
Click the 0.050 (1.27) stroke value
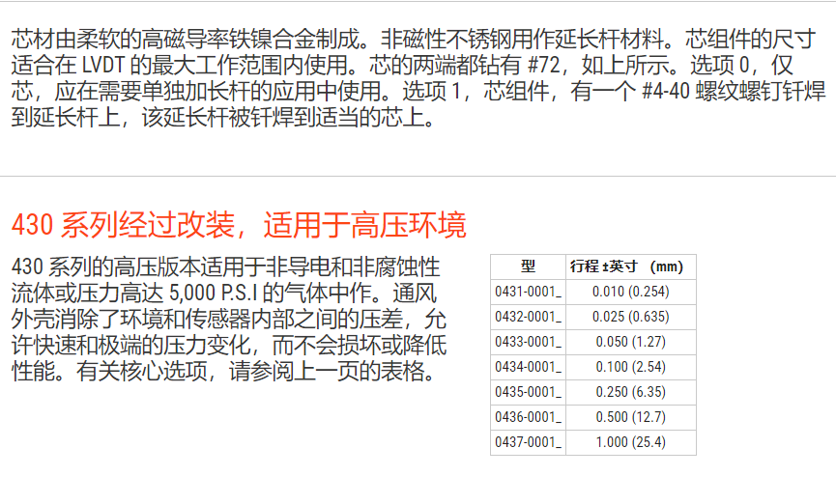click(630, 342)
